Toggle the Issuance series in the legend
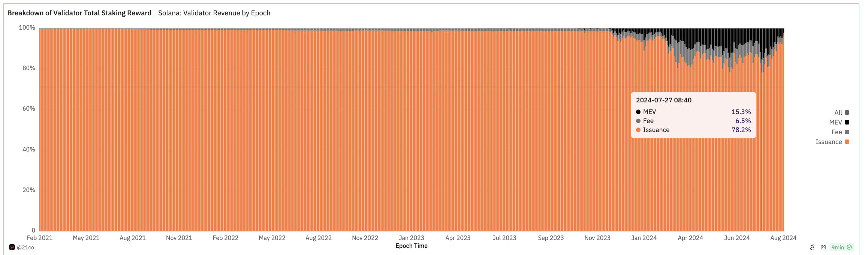Viewport: 868px width, 255px height. 832,142
